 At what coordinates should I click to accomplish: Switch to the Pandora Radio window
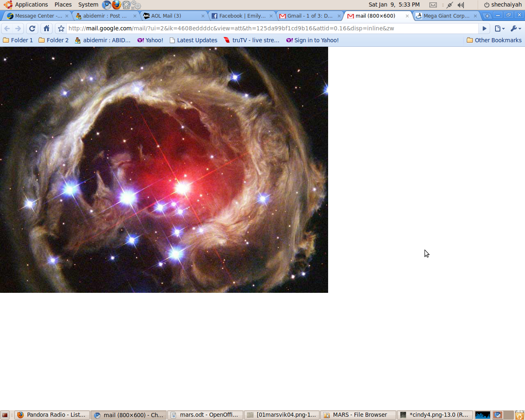click(x=52, y=415)
